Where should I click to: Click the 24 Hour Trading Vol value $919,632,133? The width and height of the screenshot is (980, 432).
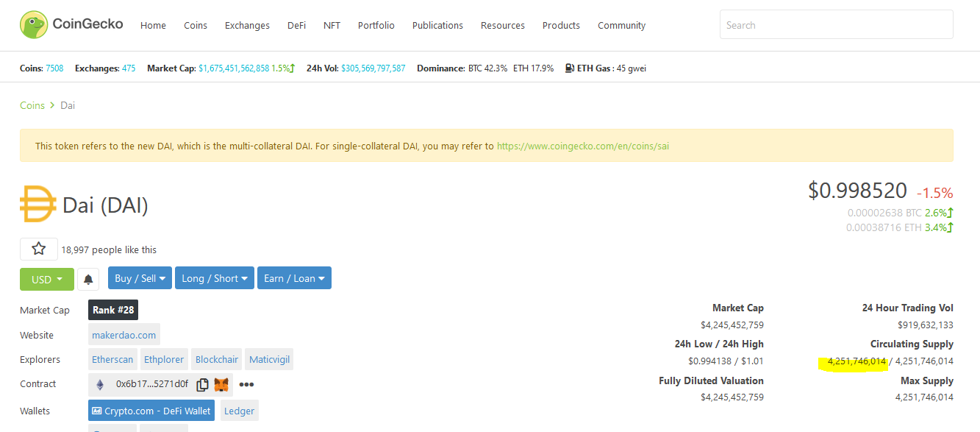point(926,325)
